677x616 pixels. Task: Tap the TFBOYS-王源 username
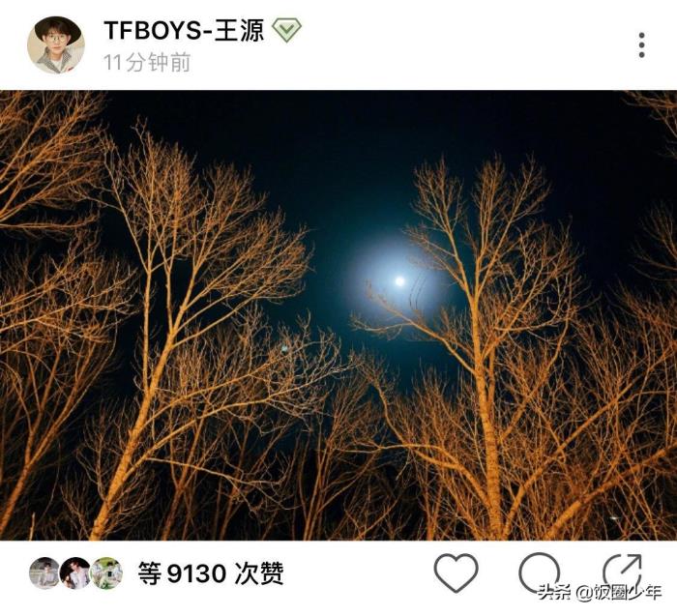184,31
